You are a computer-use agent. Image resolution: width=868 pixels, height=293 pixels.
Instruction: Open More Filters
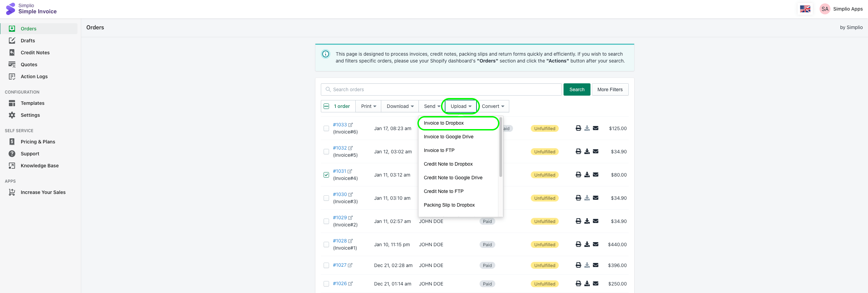click(x=610, y=89)
